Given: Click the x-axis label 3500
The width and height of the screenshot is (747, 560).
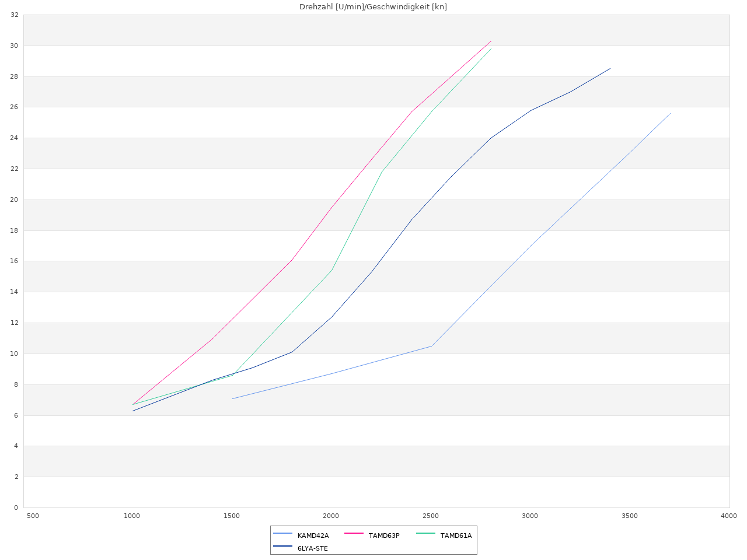Looking at the screenshot, I should (630, 516).
